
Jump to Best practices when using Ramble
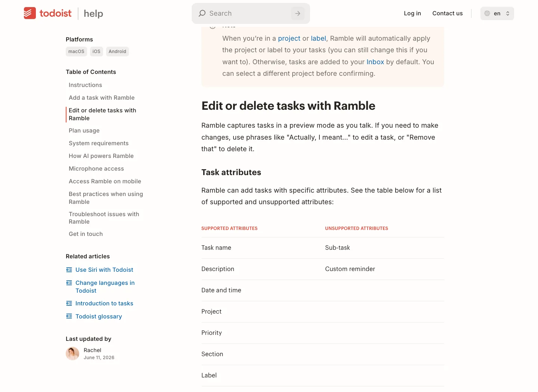(x=106, y=198)
